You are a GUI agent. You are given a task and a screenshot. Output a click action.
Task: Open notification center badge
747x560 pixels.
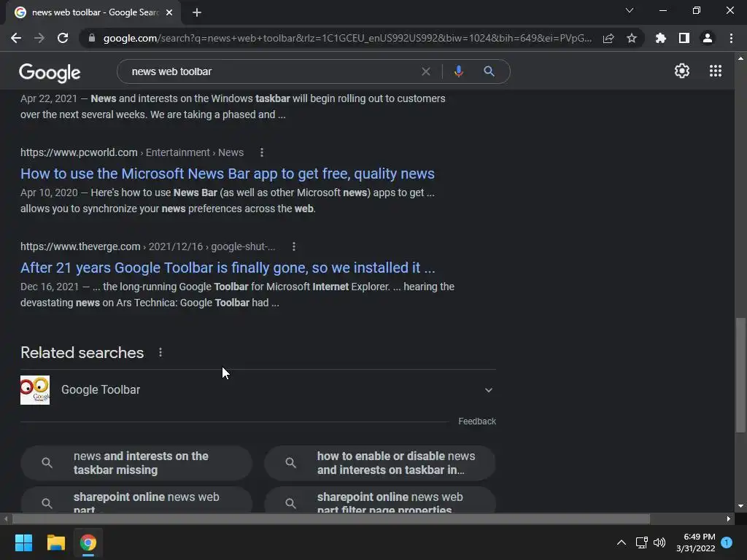[x=727, y=542]
